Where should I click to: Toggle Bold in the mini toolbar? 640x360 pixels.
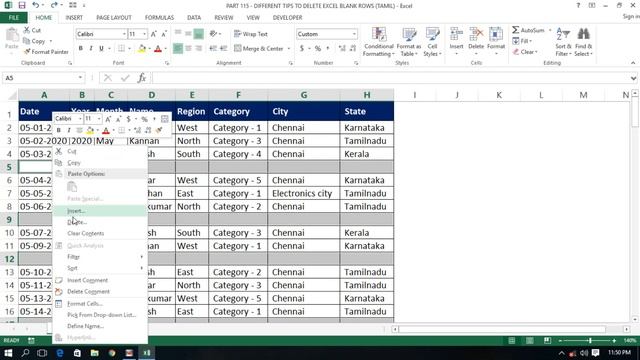coord(59,130)
